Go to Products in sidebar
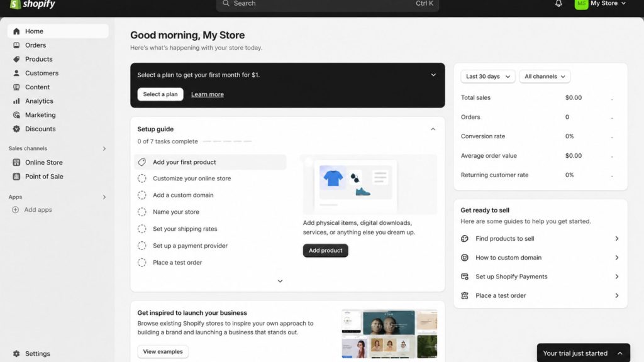This screenshot has width=644, height=362. (x=58, y=59)
